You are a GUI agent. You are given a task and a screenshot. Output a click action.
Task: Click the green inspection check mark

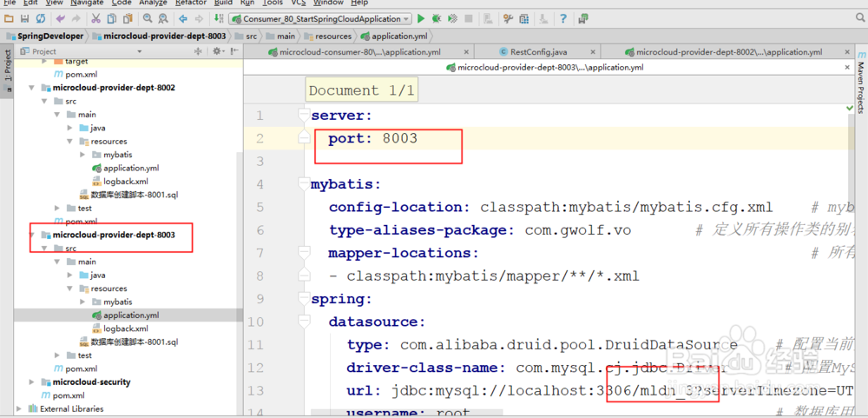pos(851,108)
